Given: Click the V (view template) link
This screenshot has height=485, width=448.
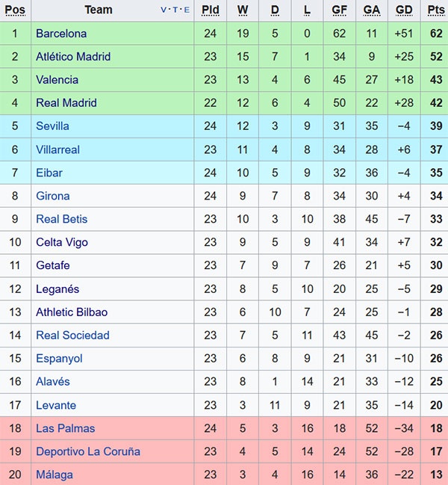Looking at the screenshot, I should [x=164, y=10].
